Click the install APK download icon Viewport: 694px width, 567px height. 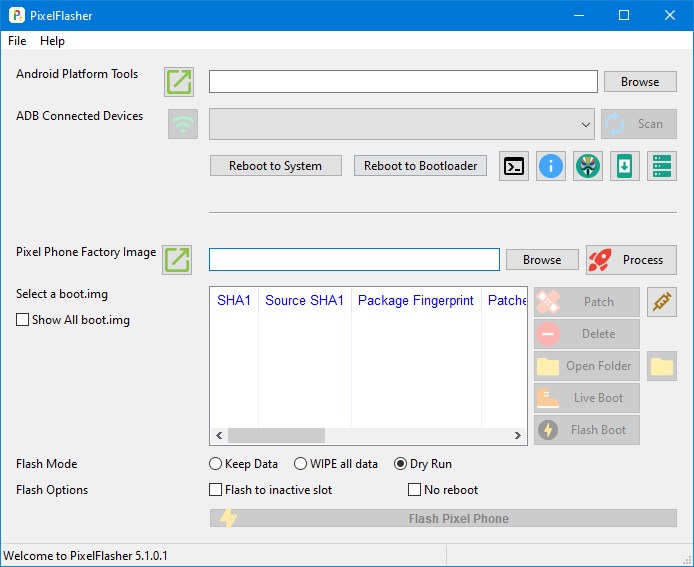point(625,166)
